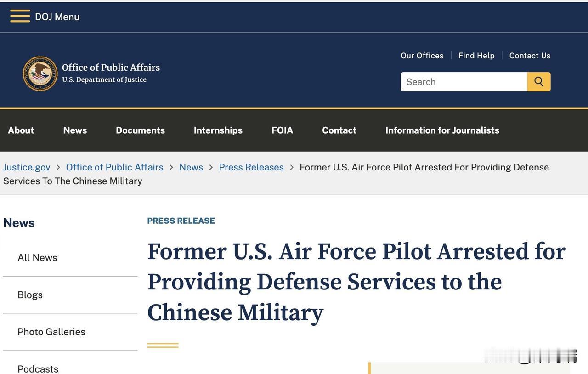Click inside the Search text field

pyautogui.click(x=463, y=82)
